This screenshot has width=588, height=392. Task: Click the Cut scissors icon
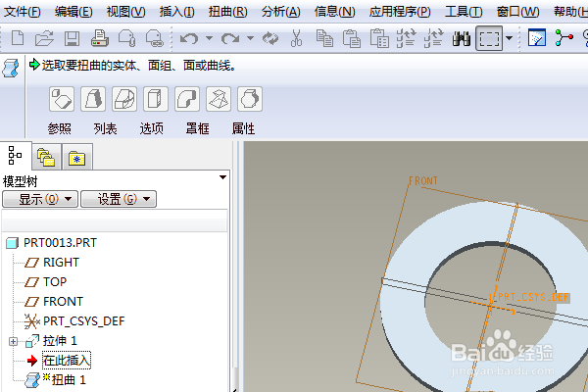point(296,38)
